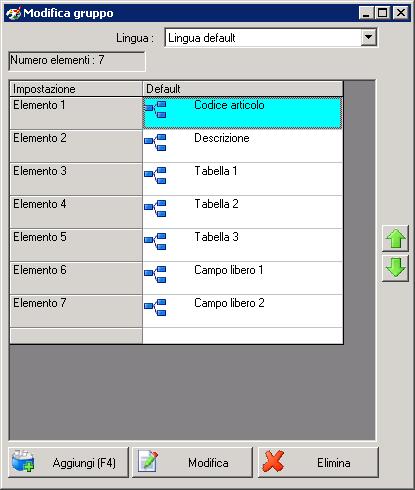Click the Default column header

(x=243, y=89)
